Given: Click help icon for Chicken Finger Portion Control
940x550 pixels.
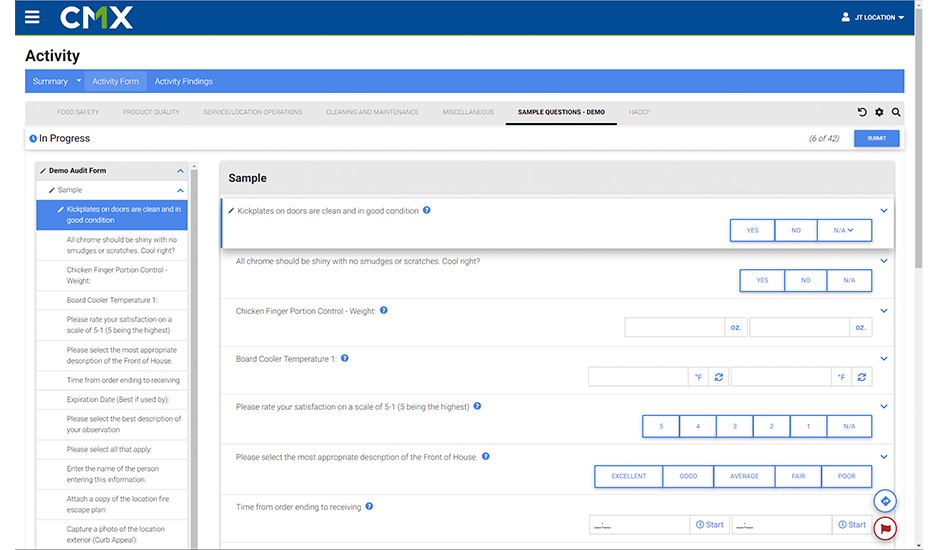Looking at the screenshot, I should tap(384, 311).
